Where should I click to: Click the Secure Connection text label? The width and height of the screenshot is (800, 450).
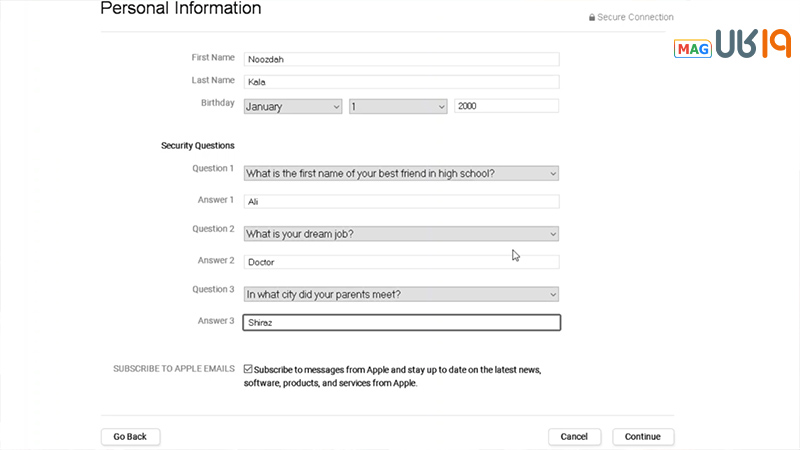(635, 17)
